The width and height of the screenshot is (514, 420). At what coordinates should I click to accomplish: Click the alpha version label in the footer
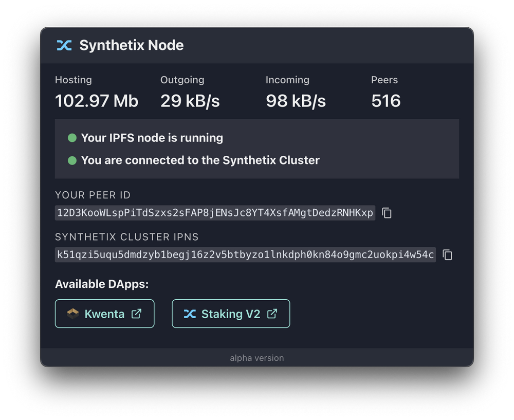[256, 358]
